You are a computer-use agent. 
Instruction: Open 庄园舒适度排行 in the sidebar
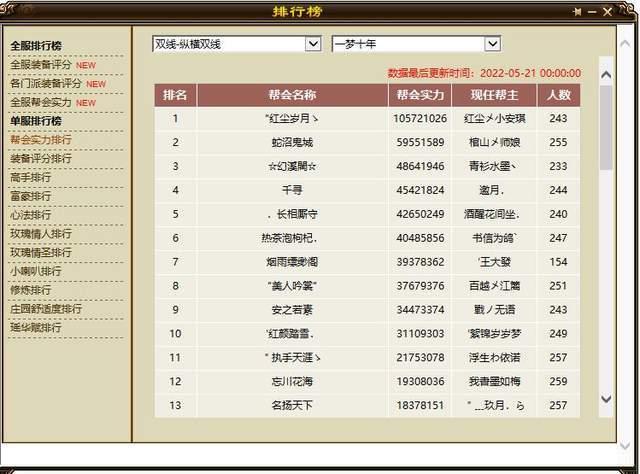pos(46,309)
